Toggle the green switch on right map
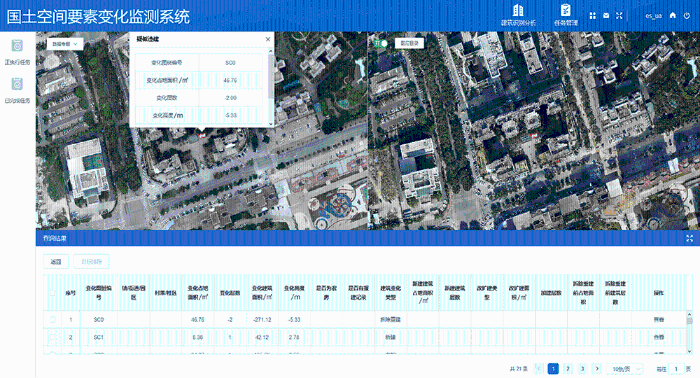The height and width of the screenshot is (378, 700). tap(381, 43)
